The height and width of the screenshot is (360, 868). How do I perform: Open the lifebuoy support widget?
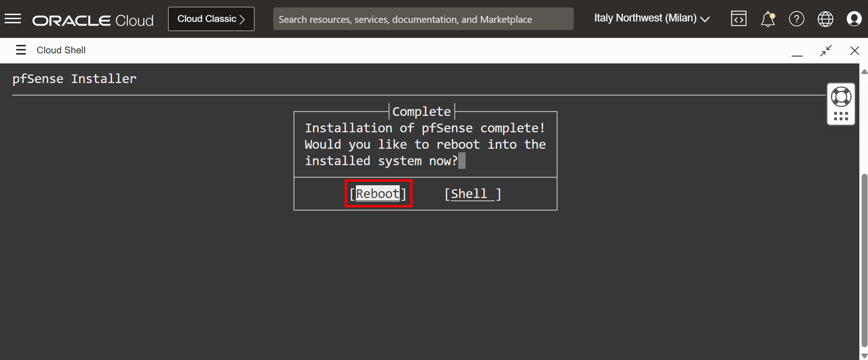pyautogui.click(x=841, y=97)
